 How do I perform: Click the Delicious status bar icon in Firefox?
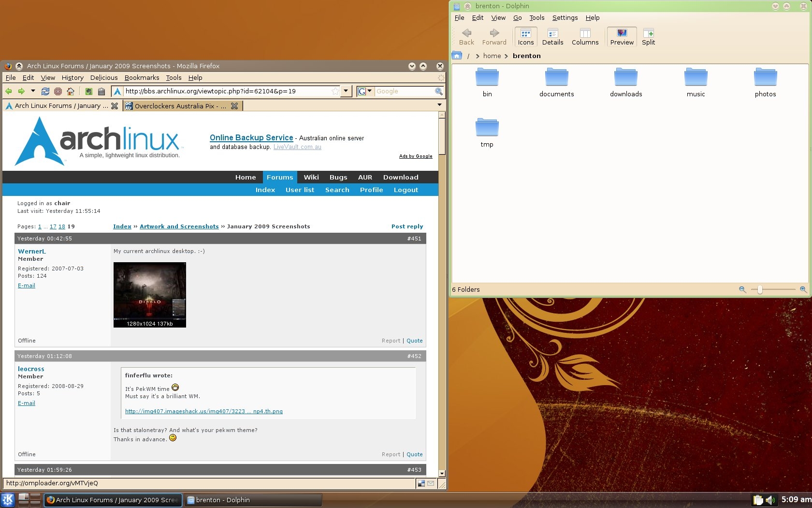(421, 483)
